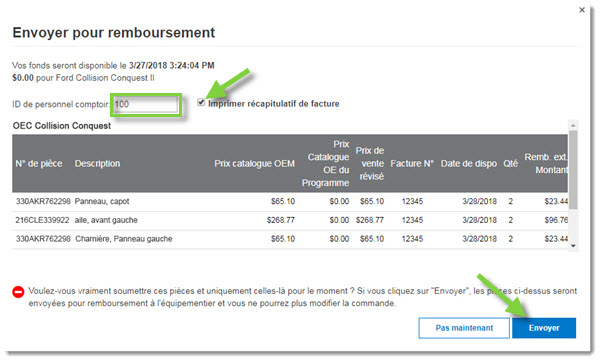Click the $268.77 OEM catalogue price cell
The image size is (600, 361).
pos(281,220)
